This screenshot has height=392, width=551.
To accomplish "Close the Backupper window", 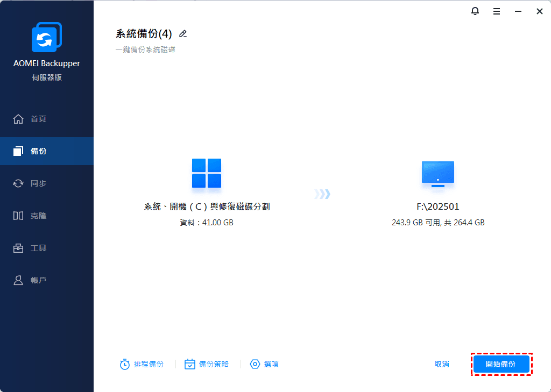I will [540, 12].
